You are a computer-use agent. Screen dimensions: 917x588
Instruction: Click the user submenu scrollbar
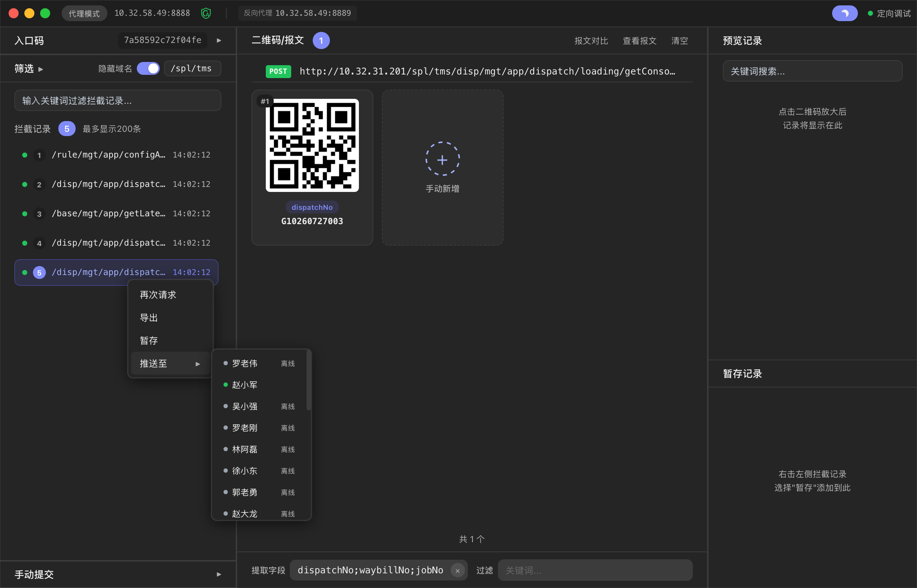(309, 381)
